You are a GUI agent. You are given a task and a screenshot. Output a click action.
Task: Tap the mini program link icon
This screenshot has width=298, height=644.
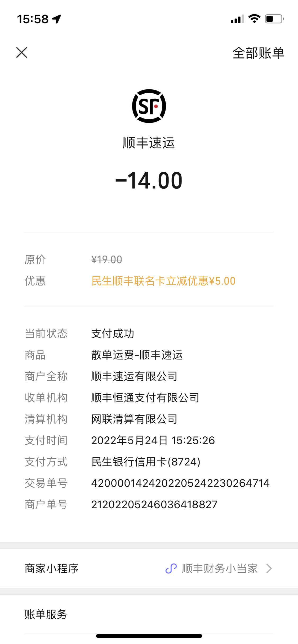coord(171,569)
